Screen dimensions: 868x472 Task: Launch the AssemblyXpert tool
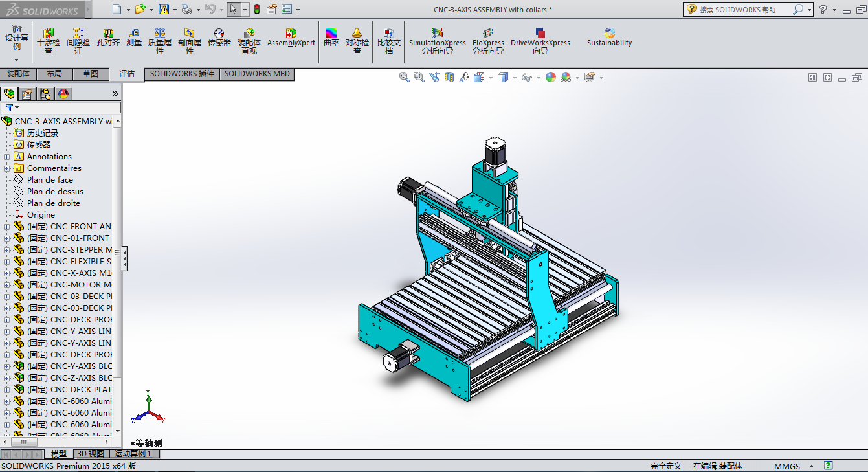291,33
